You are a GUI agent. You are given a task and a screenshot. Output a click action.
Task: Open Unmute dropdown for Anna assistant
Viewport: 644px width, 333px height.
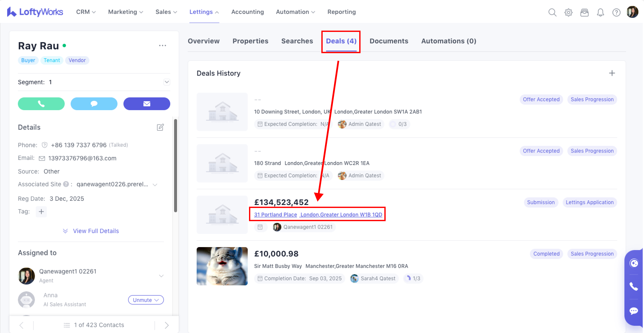pyautogui.click(x=146, y=300)
